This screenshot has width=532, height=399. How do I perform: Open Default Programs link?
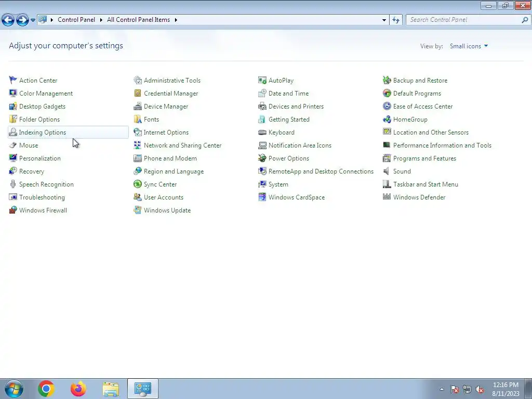(x=417, y=94)
